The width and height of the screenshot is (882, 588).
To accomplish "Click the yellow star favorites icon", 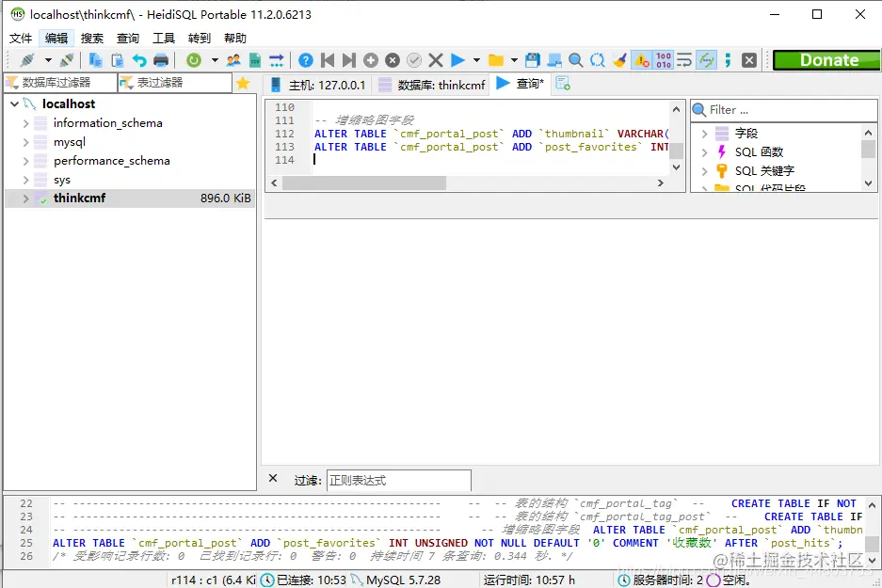I will (243, 83).
